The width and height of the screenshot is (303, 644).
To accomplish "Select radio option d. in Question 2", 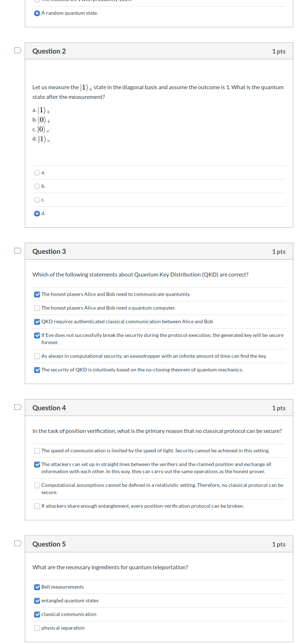I will [x=37, y=214].
